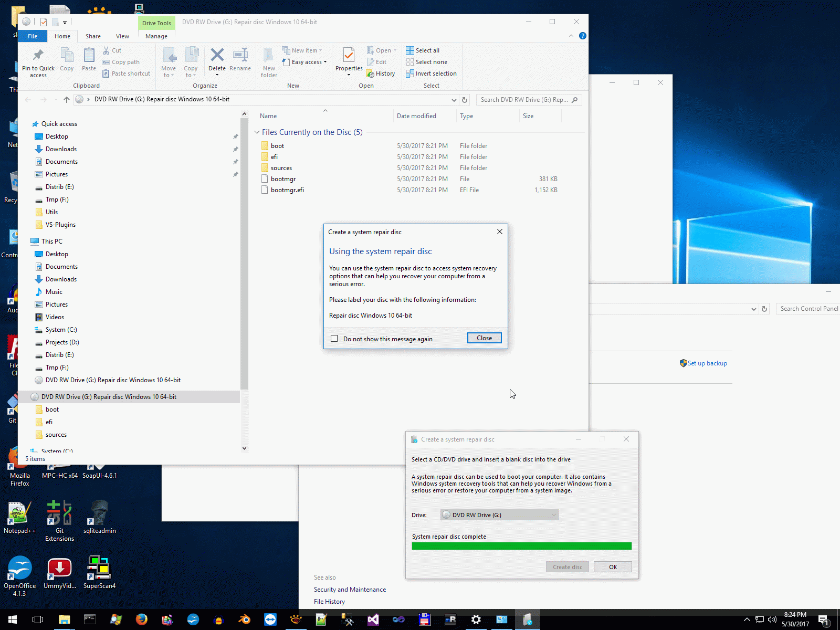Click Copy path in ribbon

click(121, 62)
